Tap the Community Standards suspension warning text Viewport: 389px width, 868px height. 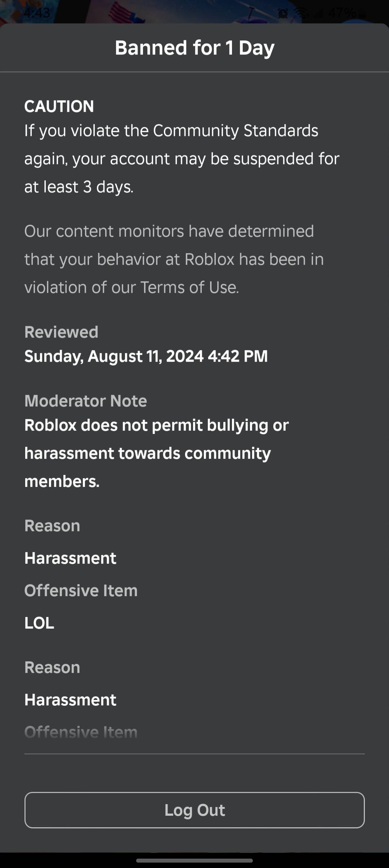click(x=182, y=159)
